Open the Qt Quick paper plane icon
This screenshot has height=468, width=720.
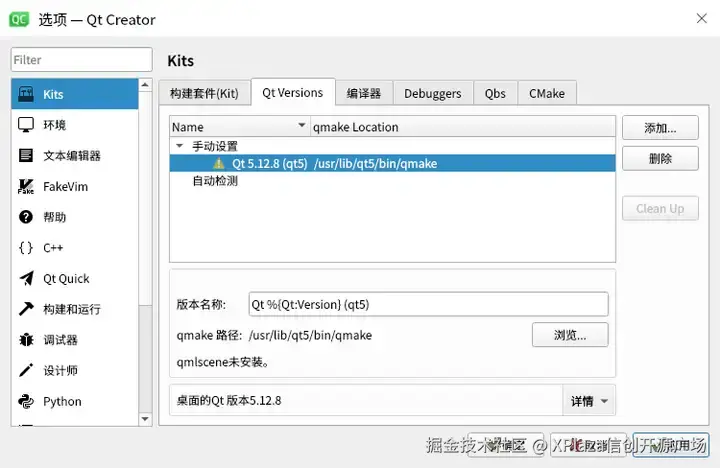click(x=26, y=278)
